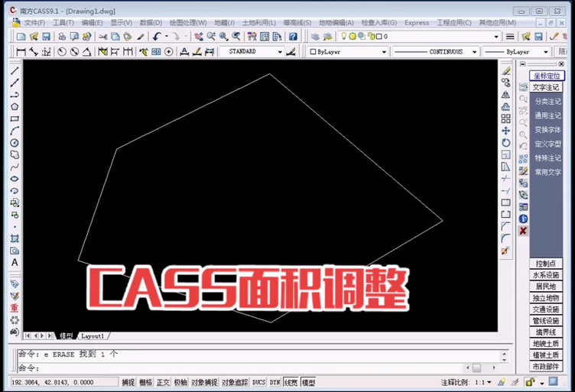Toggle 栅格 grid display in status bar
575x392 pixels.
pyautogui.click(x=145, y=383)
